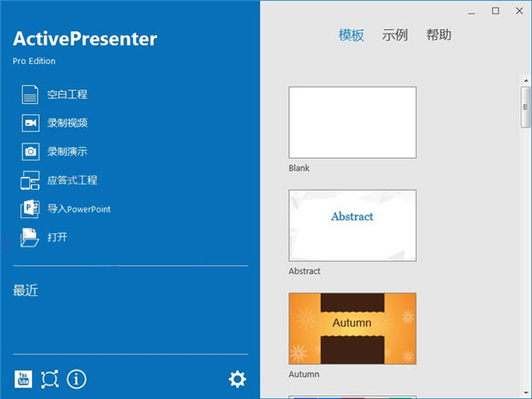532x399 pixels.
Task: Minimize the ActivePresenter window
Action: [472, 12]
